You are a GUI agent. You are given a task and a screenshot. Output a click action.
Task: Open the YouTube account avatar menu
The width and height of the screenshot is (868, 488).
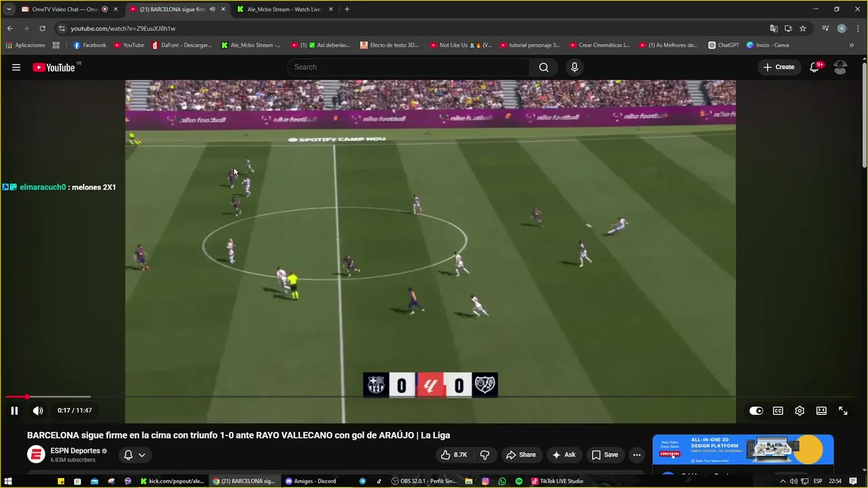click(840, 67)
